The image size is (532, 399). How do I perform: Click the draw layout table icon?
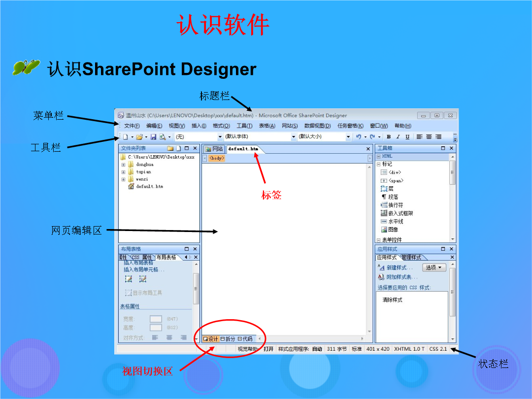tap(129, 279)
